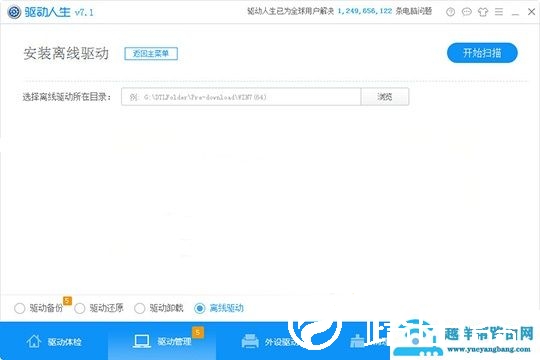This screenshot has width=540, height=360.
Task: Minimize the 驱动人生 window
Action: click(515, 13)
